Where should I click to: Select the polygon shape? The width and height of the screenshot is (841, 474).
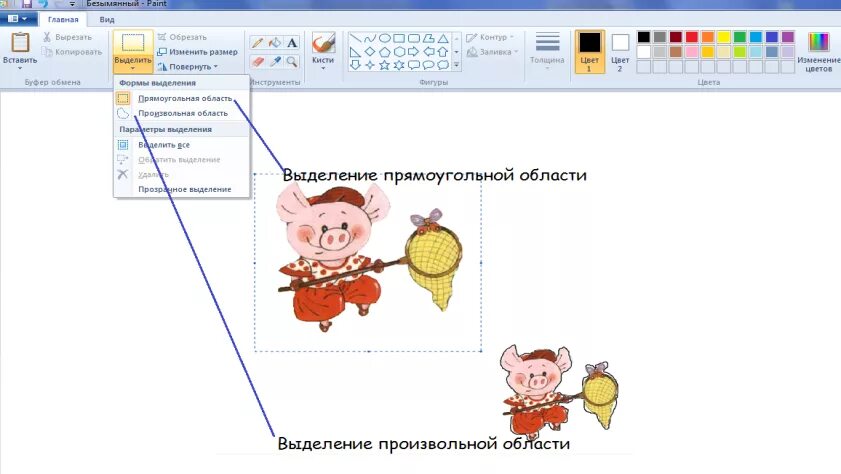(428, 39)
